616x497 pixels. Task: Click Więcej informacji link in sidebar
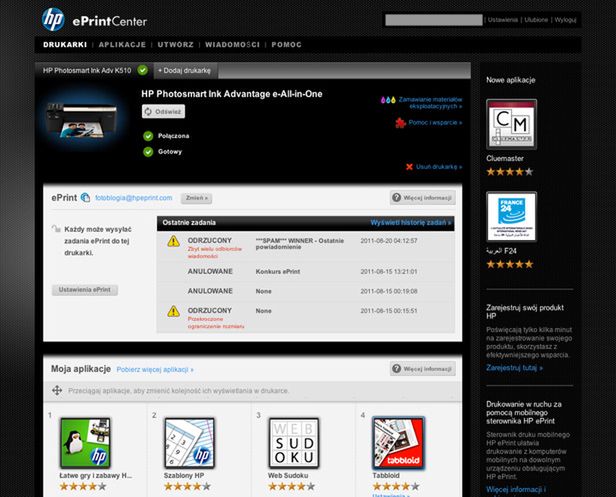516,490
